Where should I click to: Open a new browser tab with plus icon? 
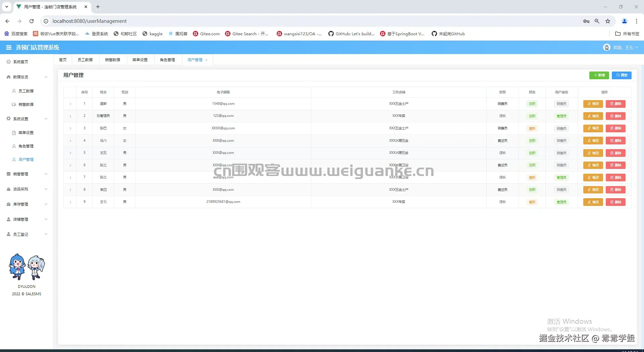(98, 7)
